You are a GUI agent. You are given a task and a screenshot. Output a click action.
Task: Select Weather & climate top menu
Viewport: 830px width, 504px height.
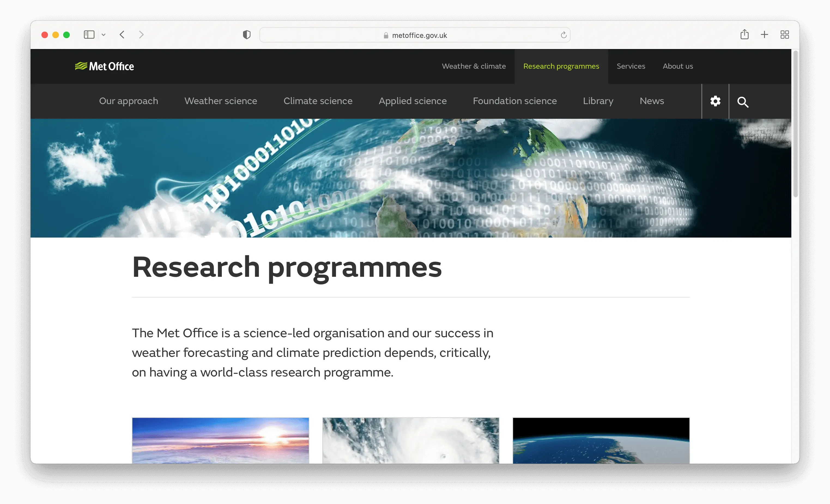[474, 66]
